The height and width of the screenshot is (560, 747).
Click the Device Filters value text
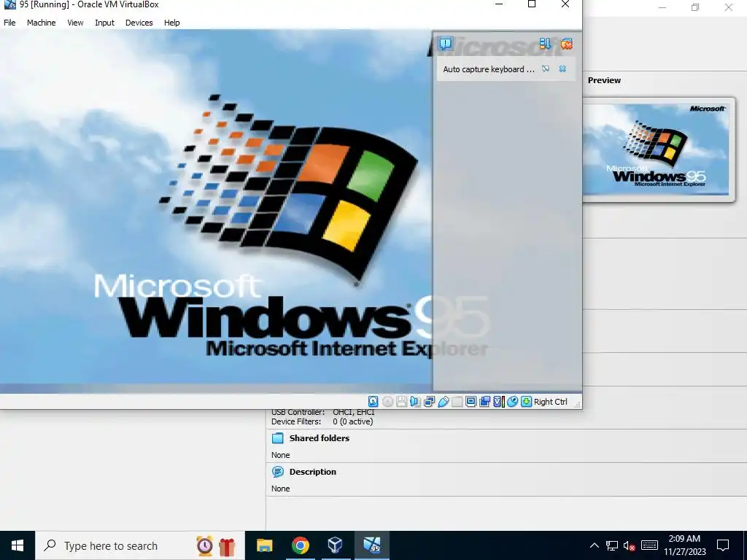coord(352,421)
